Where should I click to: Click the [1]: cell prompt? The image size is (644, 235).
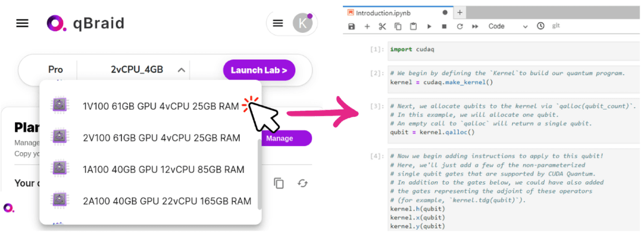coord(377,49)
